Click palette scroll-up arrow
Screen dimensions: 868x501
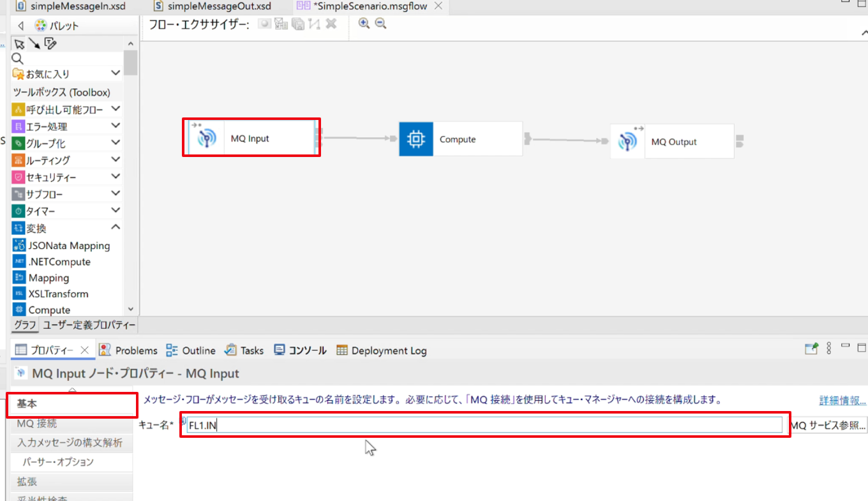[131, 43]
